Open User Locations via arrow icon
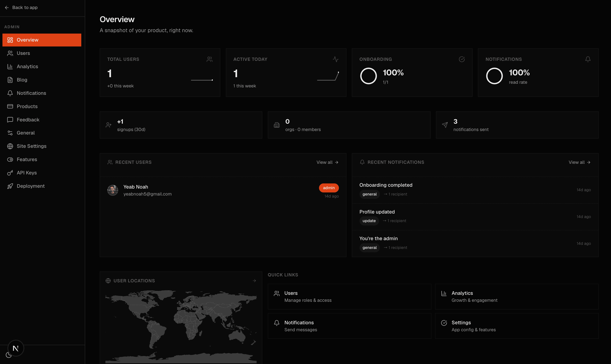 click(x=254, y=281)
